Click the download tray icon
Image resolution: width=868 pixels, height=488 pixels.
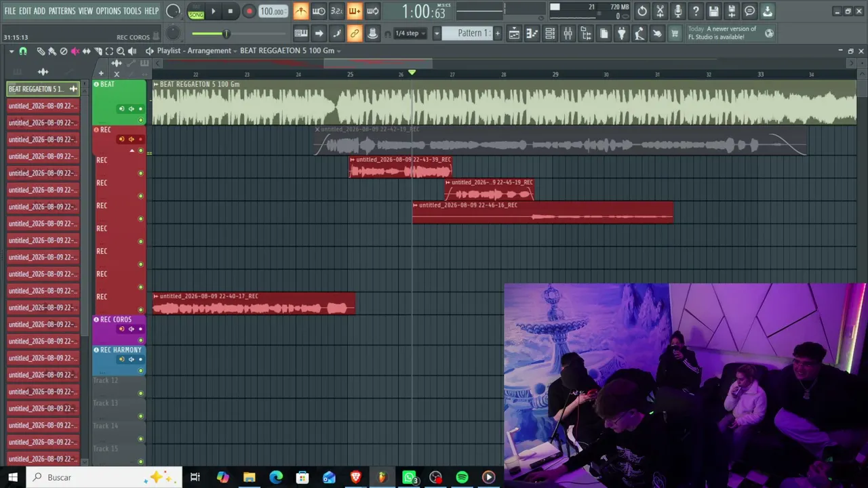(x=768, y=11)
